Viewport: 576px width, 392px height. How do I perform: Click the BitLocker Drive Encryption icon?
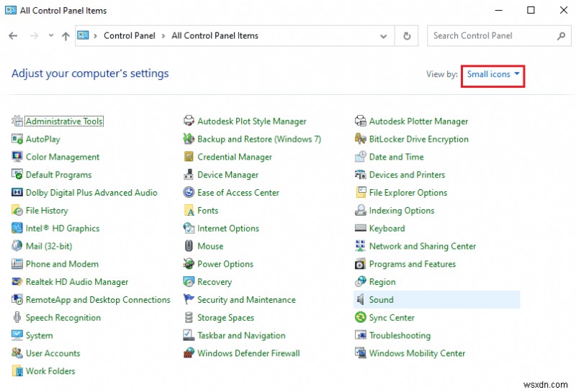pyautogui.click(x=361, y=140)
